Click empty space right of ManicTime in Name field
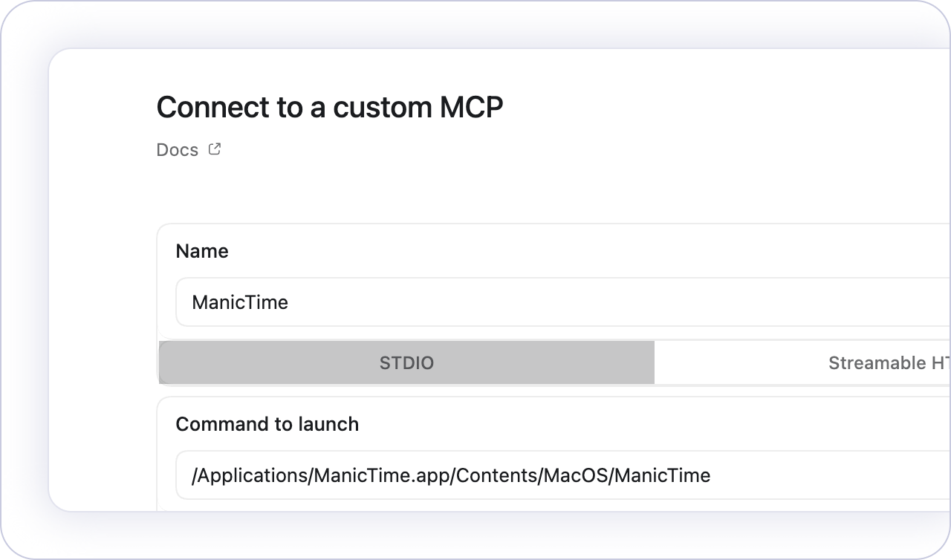This screenshot has height=560, width=951. (x=594, y=302)
